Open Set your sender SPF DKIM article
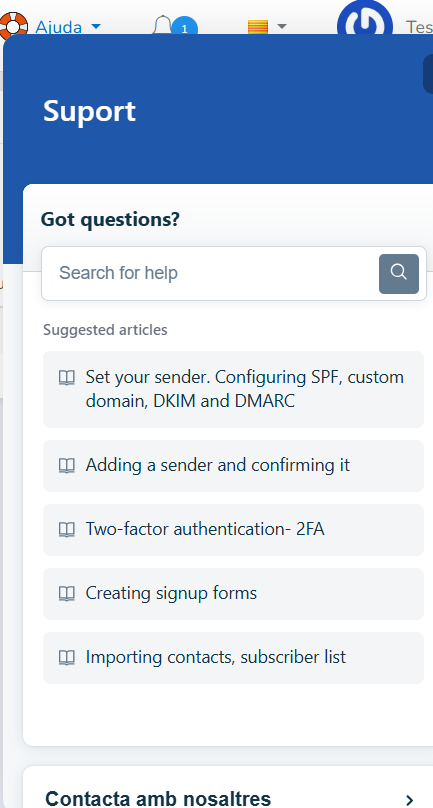Viewport: 433px width, 808px height. (x=233, y=390)
